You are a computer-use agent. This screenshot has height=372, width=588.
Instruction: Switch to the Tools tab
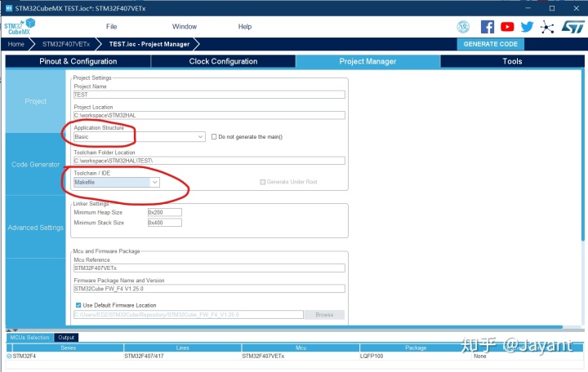[x=512, y=61]
